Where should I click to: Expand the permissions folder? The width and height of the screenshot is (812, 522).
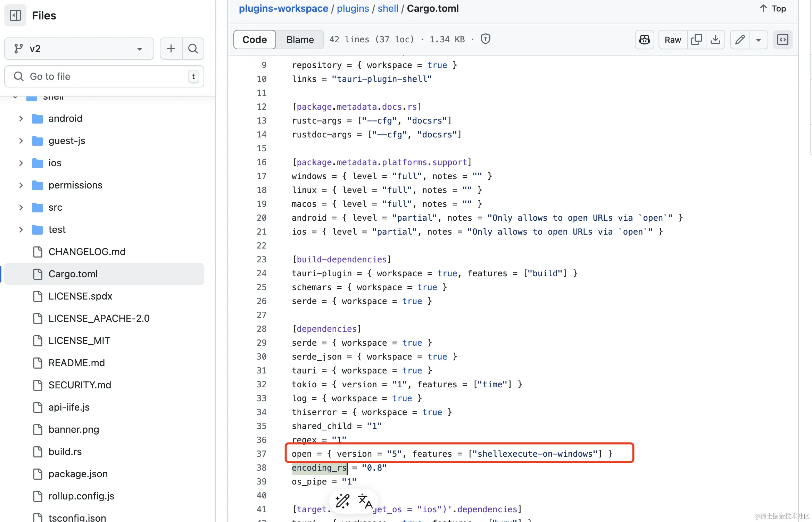[21, 185]
